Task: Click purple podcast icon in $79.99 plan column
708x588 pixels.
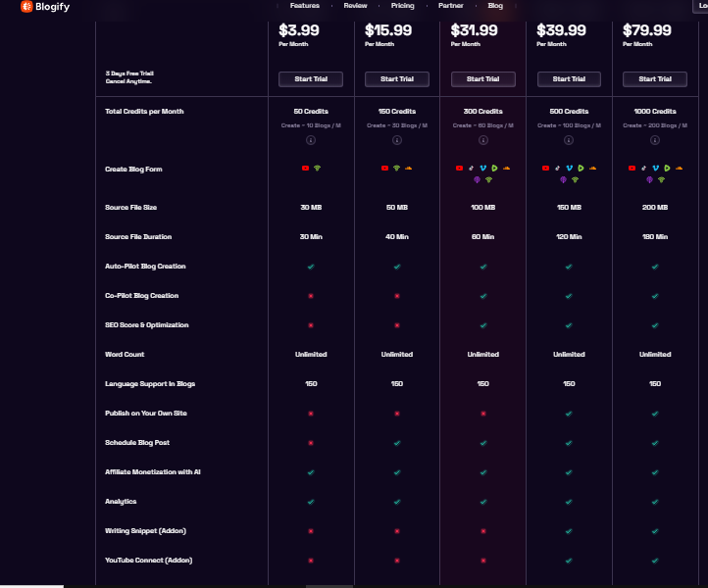Action: tap(649, 179)
